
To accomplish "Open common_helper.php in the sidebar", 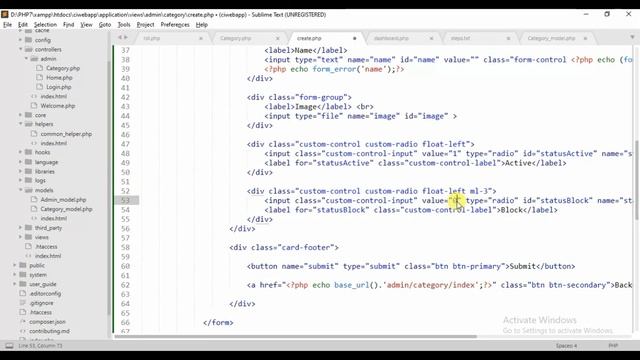I will pyautogui.click(x=66, y=134).
